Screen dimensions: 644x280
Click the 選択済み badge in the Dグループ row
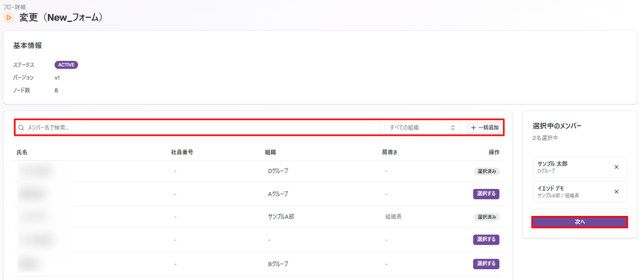487,171
